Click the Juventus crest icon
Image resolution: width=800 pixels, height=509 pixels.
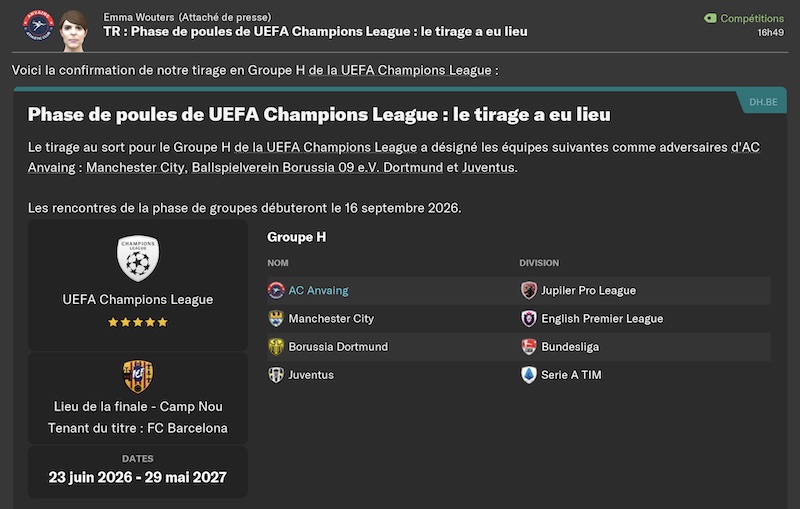coord(276,375)
